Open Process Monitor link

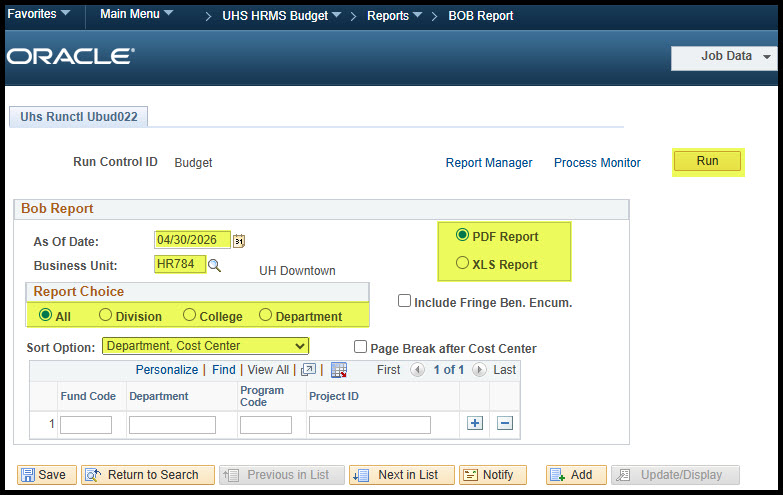tap(597, 163)
